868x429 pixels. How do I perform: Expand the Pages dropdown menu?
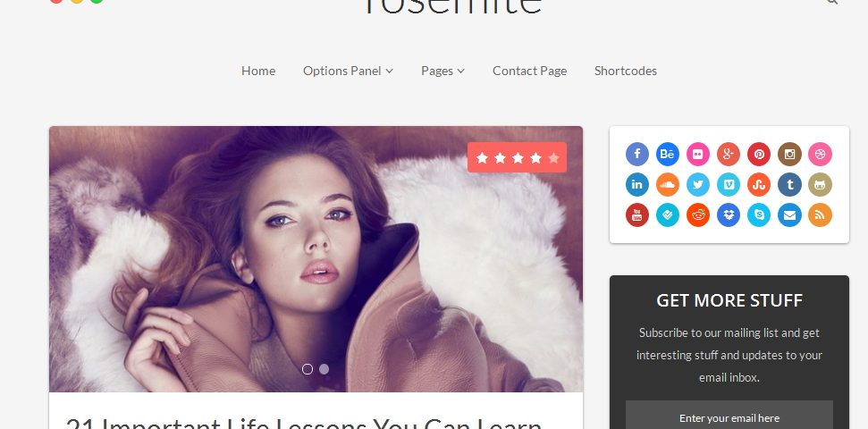click(x=442, y=71)
